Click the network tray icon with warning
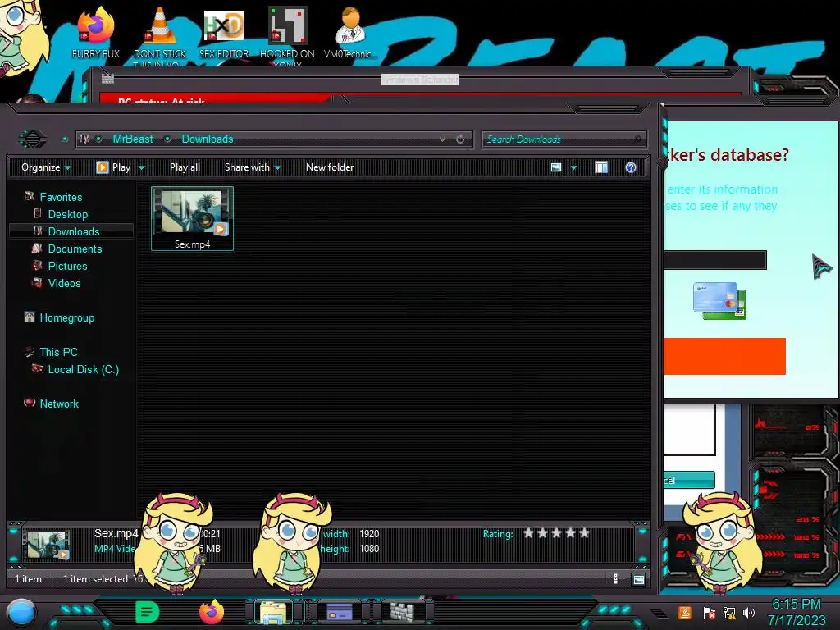Screen dimensions: 840x630 tap(729, 613)
